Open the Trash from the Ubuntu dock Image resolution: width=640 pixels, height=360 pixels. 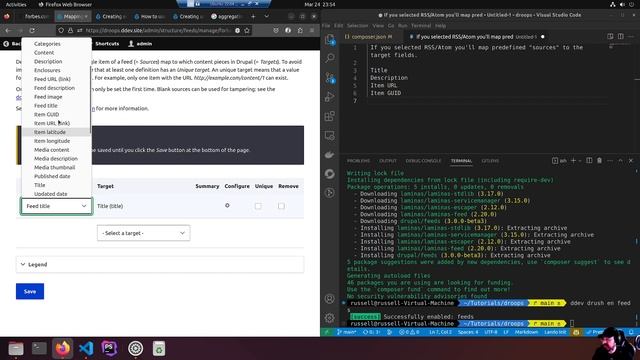pos(159,348)
